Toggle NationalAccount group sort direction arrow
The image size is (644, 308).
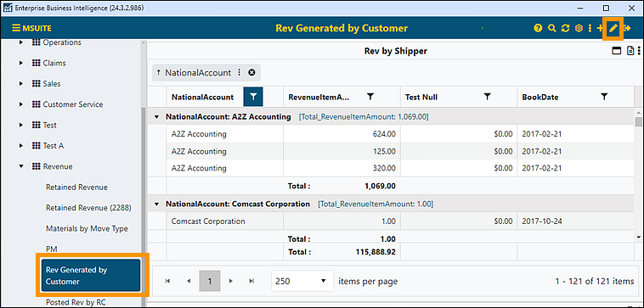tap(159, 73)
